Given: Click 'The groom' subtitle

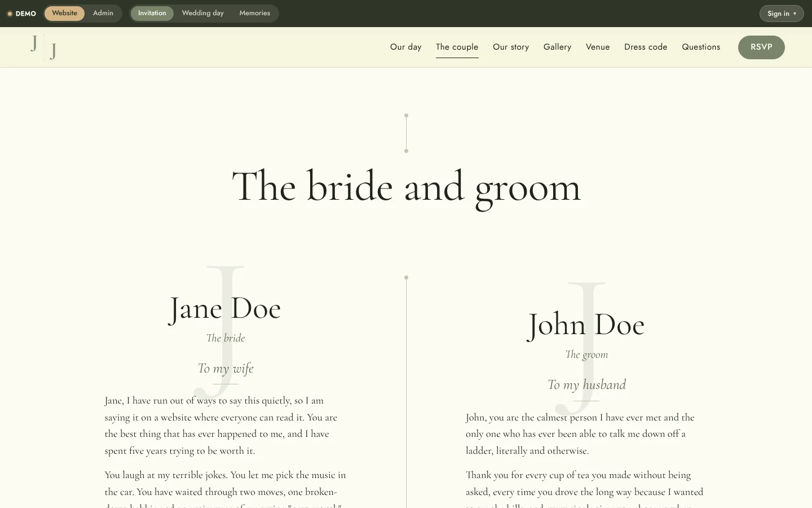Looking at the screenshot, I should click(x=586, y=354).
